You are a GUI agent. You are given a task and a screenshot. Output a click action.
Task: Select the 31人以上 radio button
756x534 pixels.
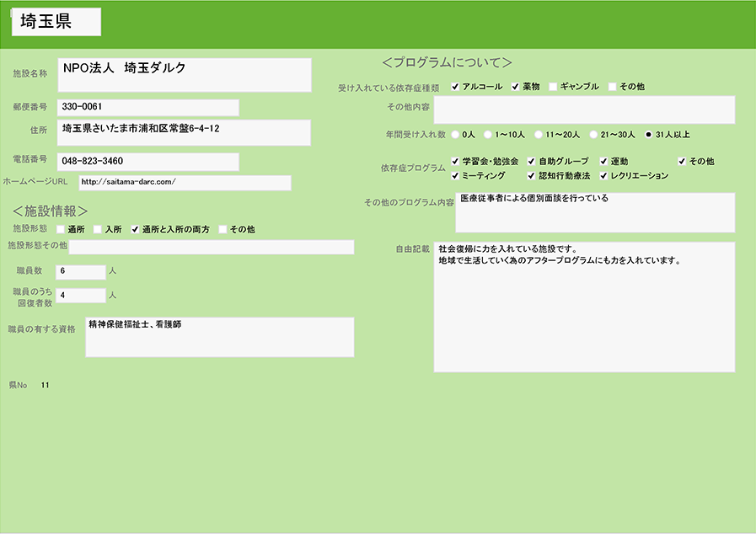648,134
